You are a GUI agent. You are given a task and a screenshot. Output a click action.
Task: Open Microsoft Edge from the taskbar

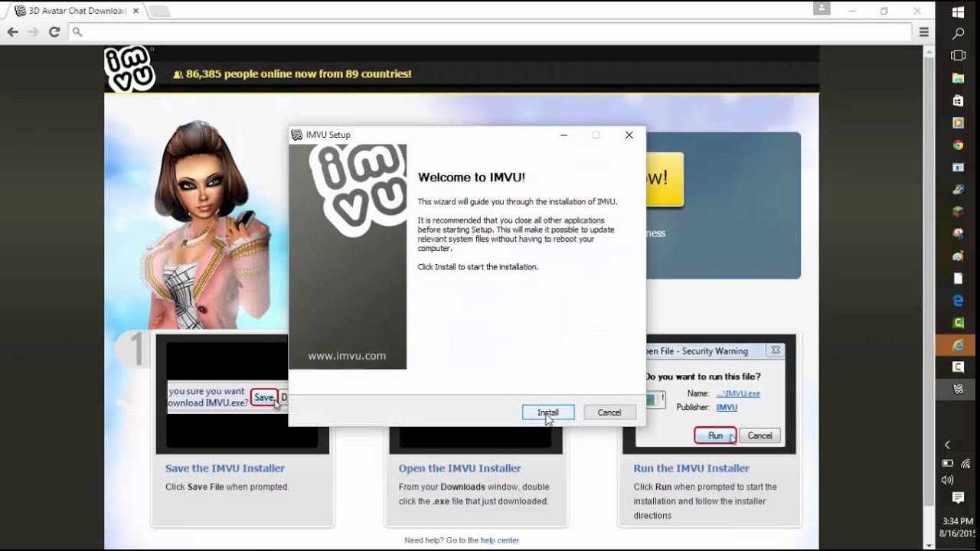point(958,301)
